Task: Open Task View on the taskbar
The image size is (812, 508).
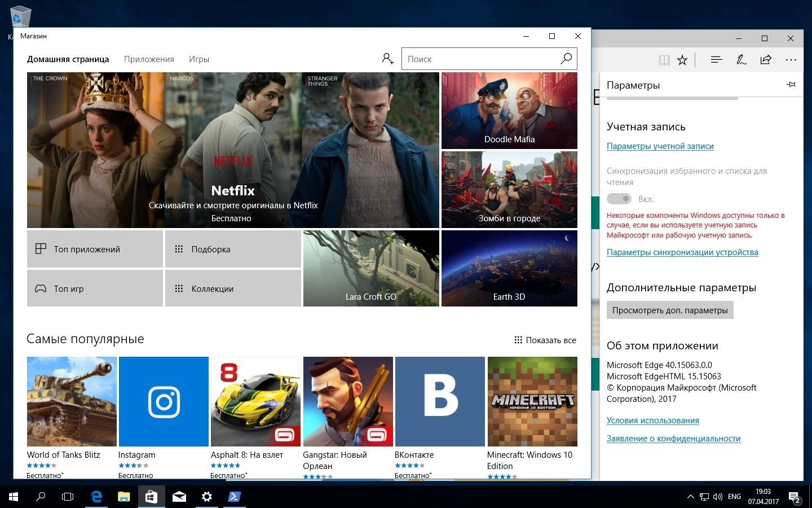Action: 68,497
